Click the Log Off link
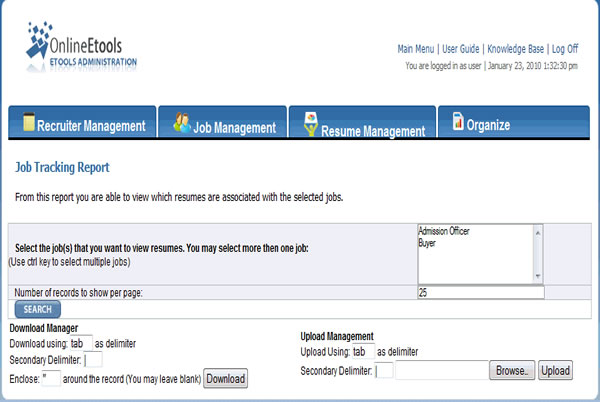Image resolution: width=600 pixels, height=402 pixels. click(565, 48)
